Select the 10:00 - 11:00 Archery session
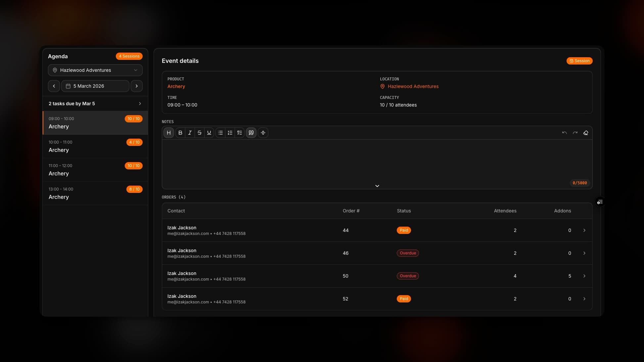 click(x=95, y=146)
